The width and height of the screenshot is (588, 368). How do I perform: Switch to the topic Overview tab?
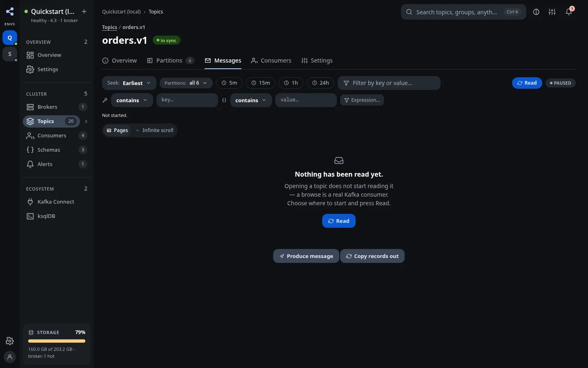(119, 61)
